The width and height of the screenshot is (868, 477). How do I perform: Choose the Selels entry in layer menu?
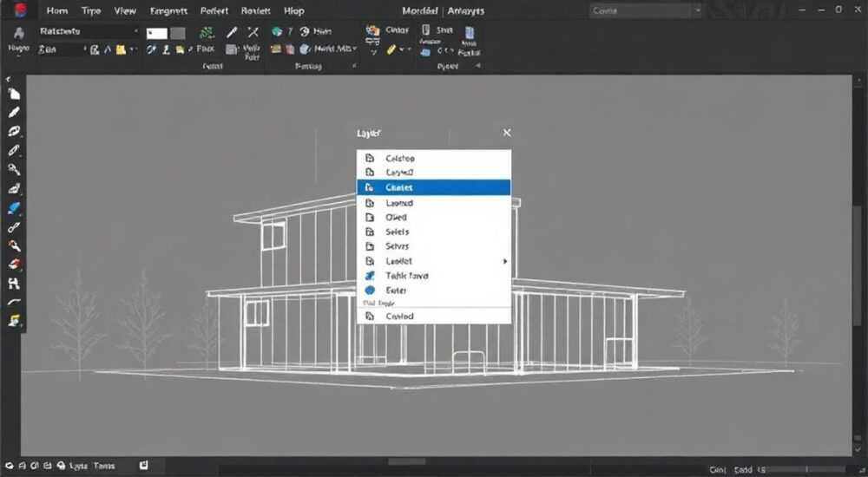(x=434, y=232)
